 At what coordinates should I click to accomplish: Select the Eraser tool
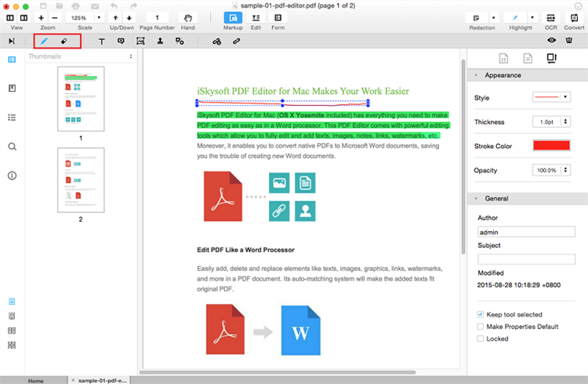(64, 41)
